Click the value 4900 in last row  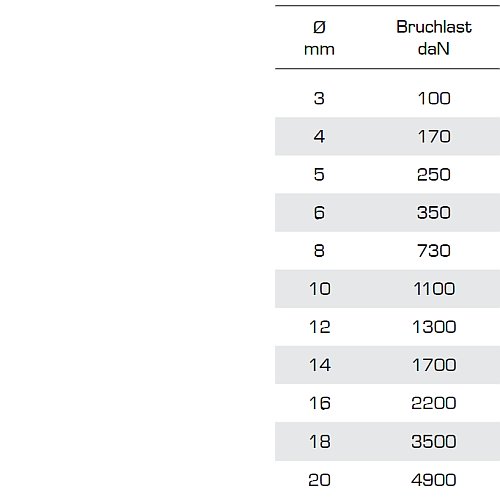tap(434, 480)
